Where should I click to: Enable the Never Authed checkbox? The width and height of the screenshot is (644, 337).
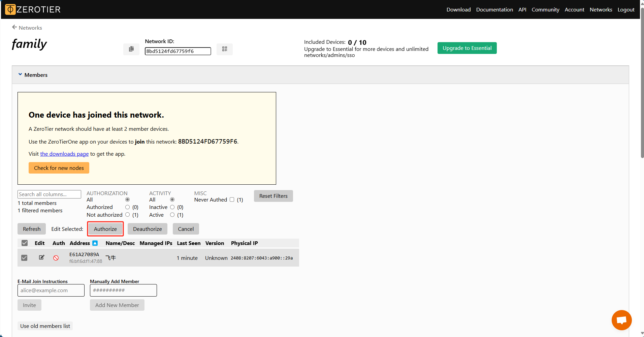click(x=232, y=200)
